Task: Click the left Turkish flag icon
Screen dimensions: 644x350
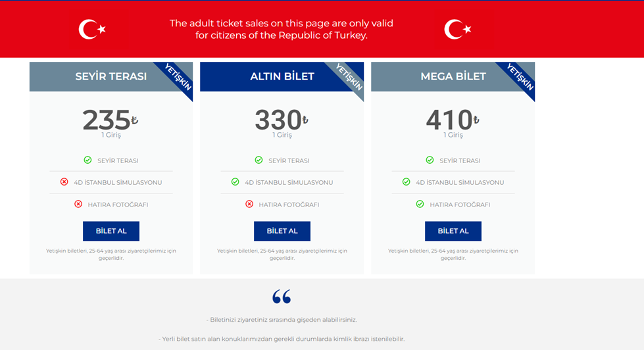Action: coord(91,29)
